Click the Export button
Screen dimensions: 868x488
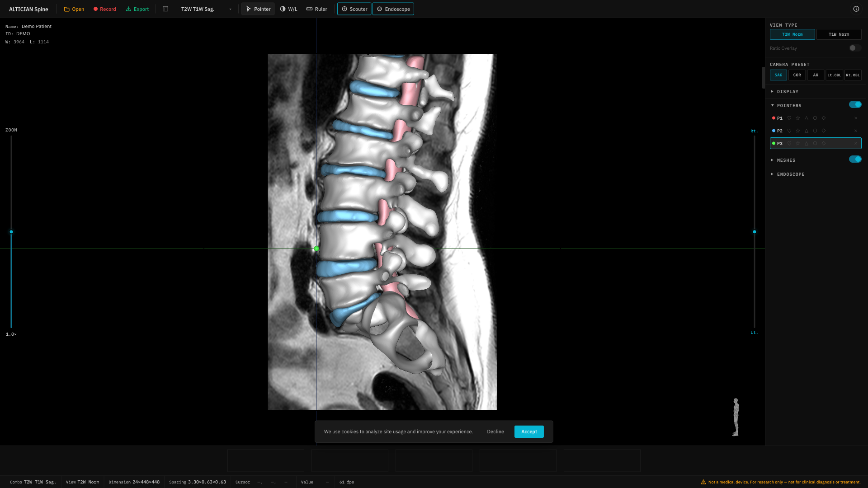[x=137, y=9]
